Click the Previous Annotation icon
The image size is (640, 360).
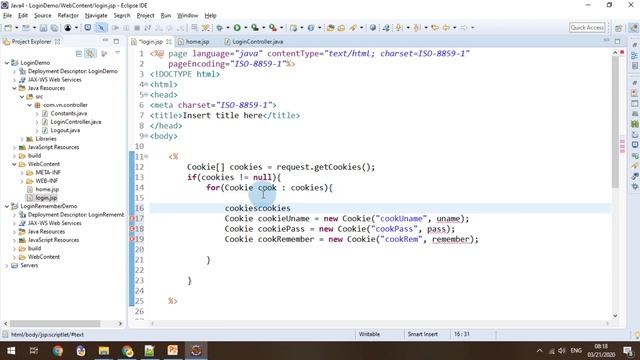click(417, 28)
